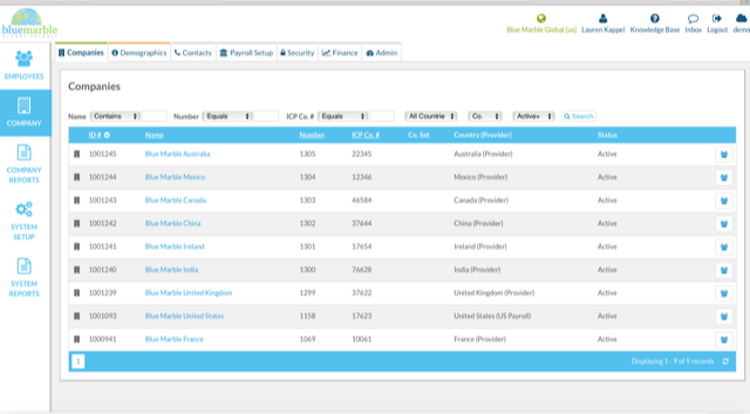Select 'Displaying 1 - 9 of 9 records' text
This screenshot has height=414, width=750.
click(x=673, y=361)
